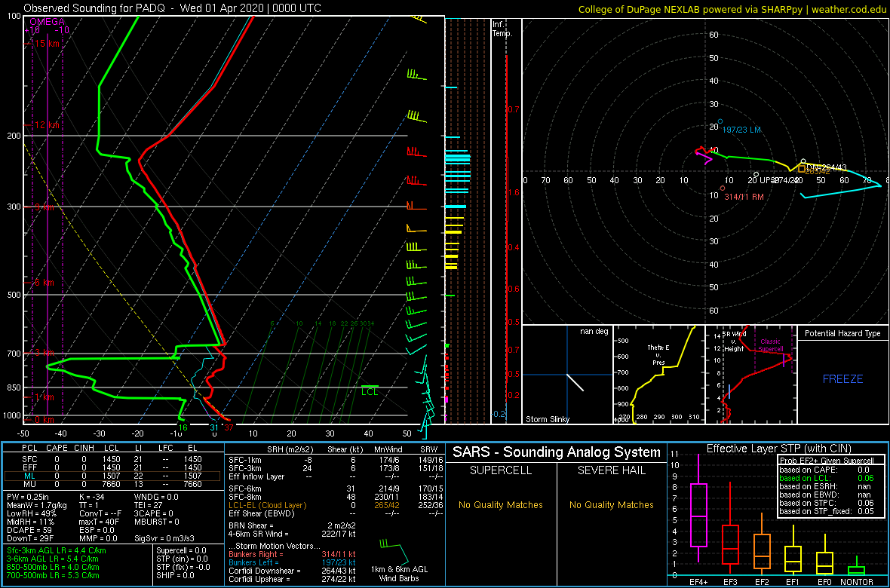This screenshot has width=890, height=588.
Task: Click the Bunkers Left storm motion
Action: coord(292,562)
